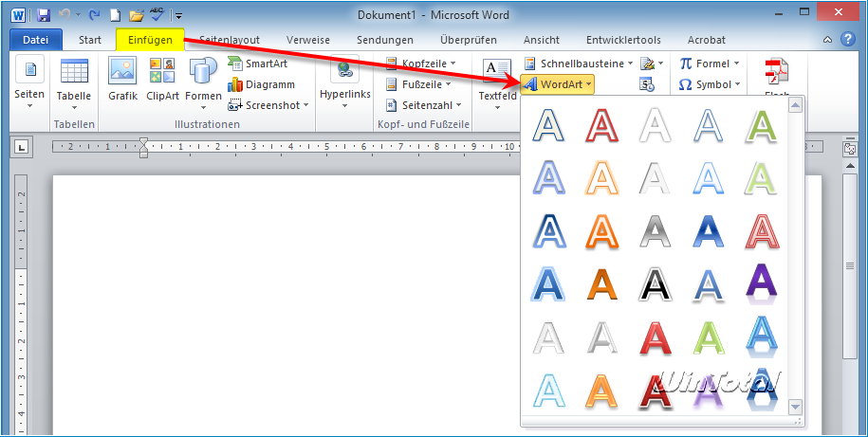Click the Word application icon in title bar
Screen dimensions: 868x437
[17, 15]
